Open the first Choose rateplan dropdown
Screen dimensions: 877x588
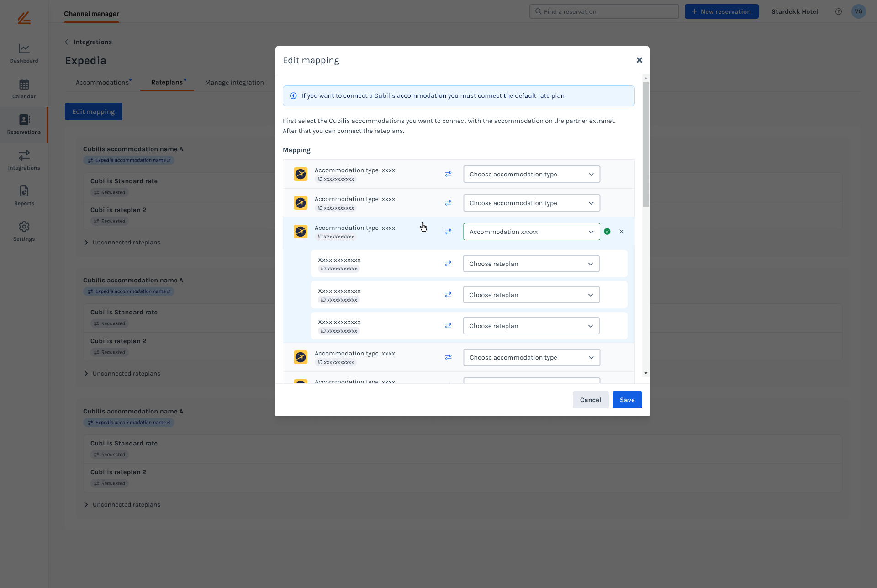point(531,264)
